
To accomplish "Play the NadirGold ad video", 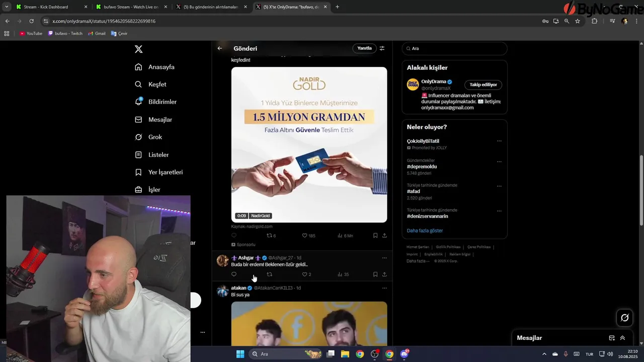I will pos(309,145).
